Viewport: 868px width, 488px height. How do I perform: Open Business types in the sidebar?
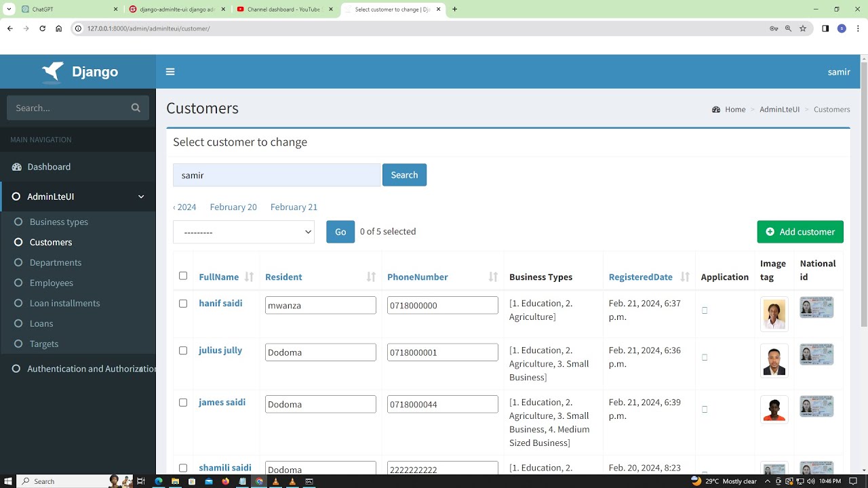pos(58,222)
